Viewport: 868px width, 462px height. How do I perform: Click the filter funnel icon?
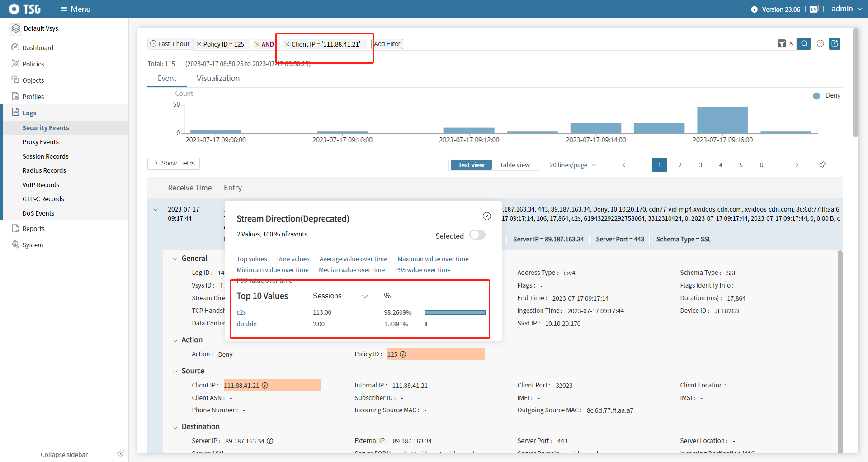tap(781, 44)
